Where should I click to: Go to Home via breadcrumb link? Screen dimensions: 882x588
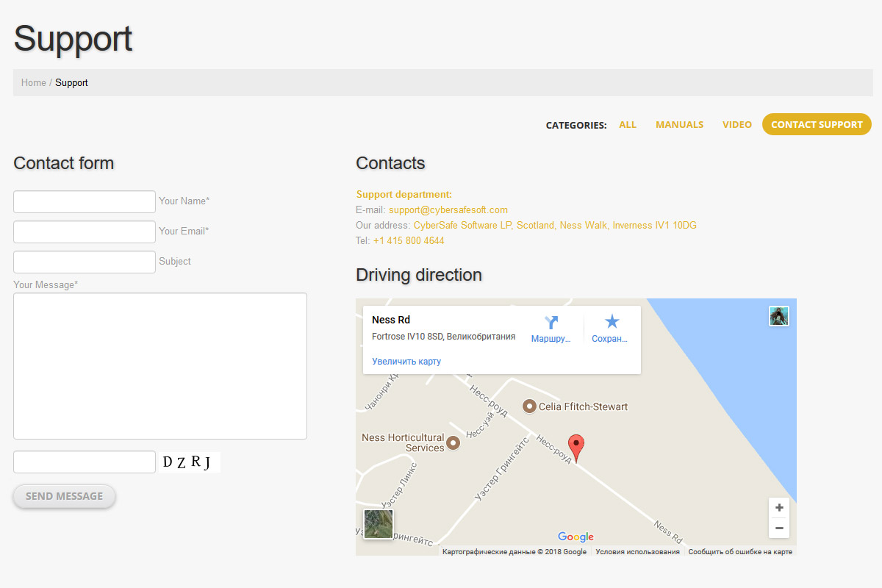[34, 83]
